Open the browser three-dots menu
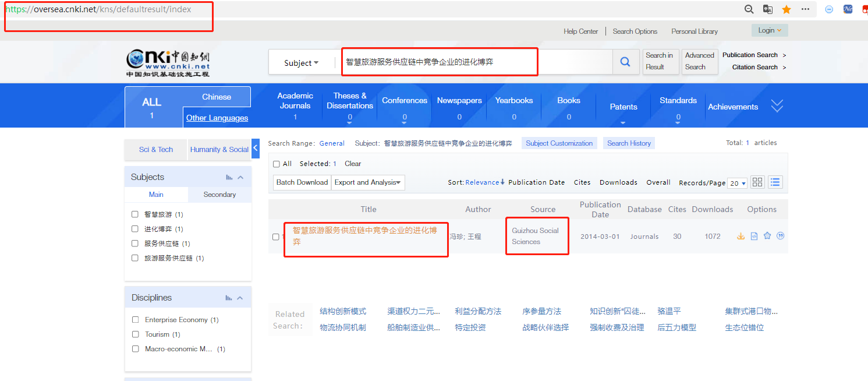 805,9
